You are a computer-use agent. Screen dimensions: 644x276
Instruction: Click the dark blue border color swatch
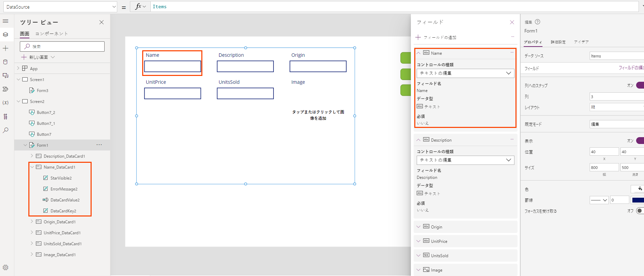point(638,200)
